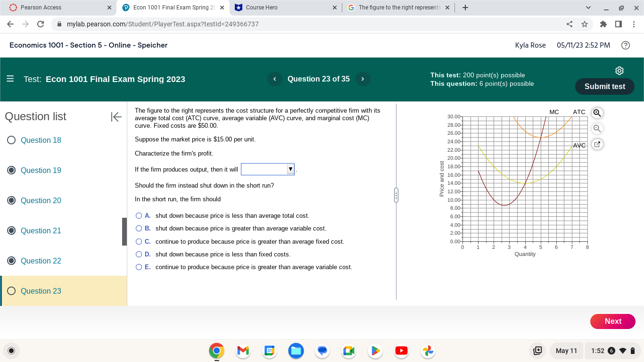Click the Next button

612,321
